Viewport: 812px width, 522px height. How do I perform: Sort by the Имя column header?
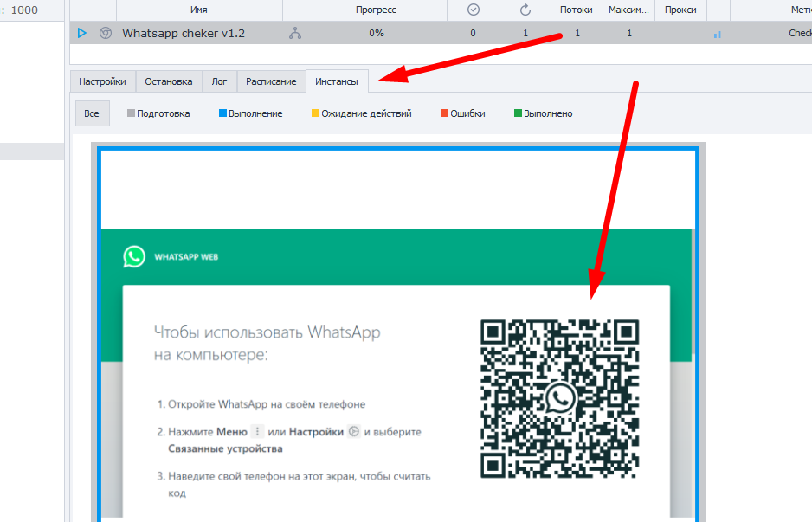point(199,10)
